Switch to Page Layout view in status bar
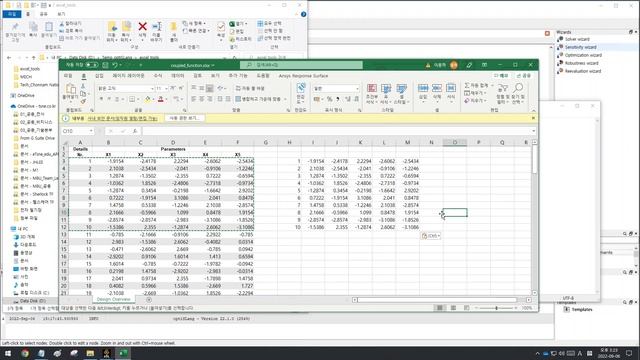The height and width of the screenshot is (360, 640). point(453,308)
